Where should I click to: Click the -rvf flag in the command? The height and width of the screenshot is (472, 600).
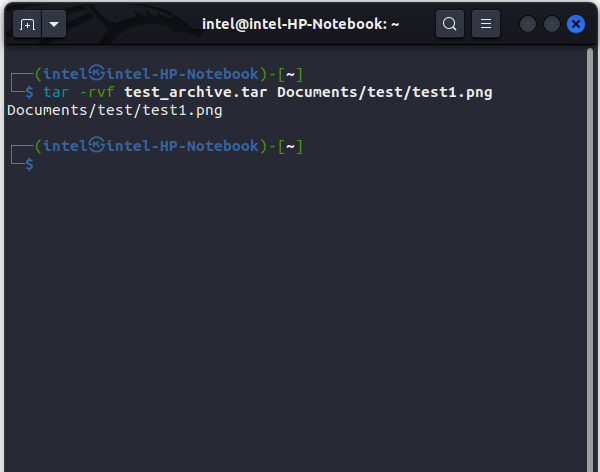(96, 92)
